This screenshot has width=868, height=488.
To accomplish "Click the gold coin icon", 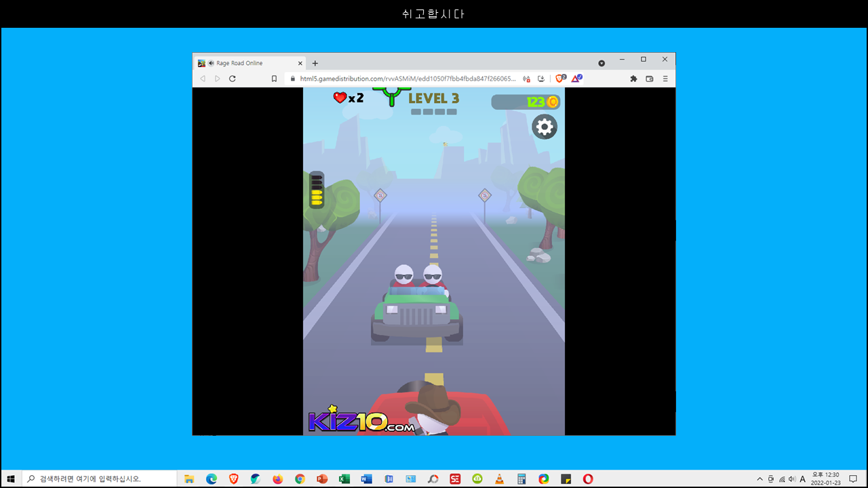I will pos(553,102).
